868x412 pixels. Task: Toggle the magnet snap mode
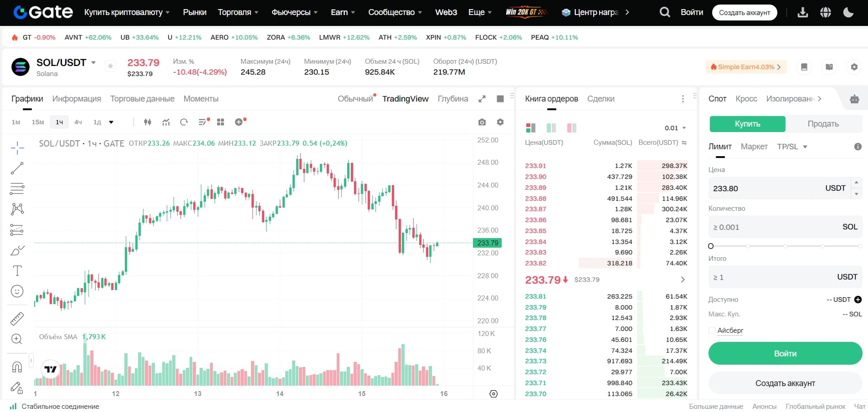click(x=17, y=367)
